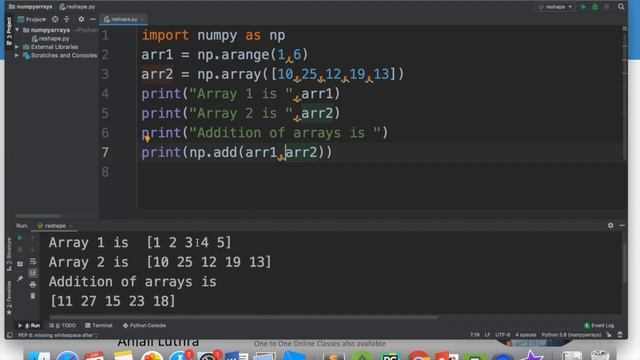Click the 4 spaces indent setting

point(526,335)
